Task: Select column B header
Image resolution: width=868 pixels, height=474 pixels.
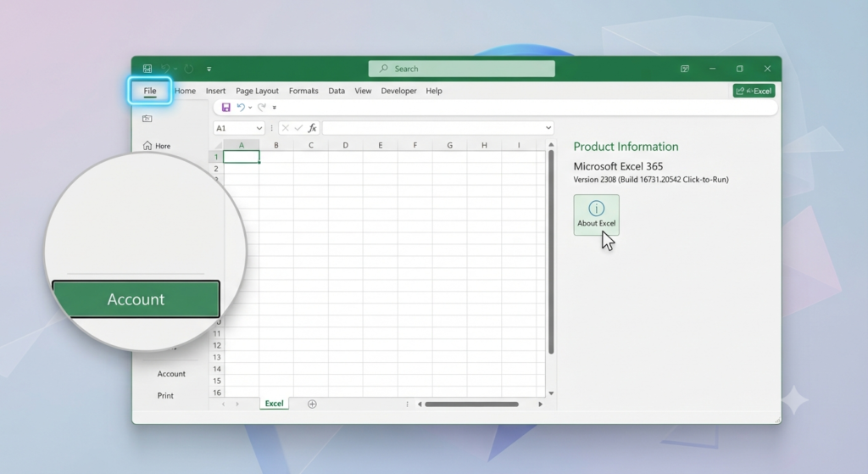Action: [276, 145]
